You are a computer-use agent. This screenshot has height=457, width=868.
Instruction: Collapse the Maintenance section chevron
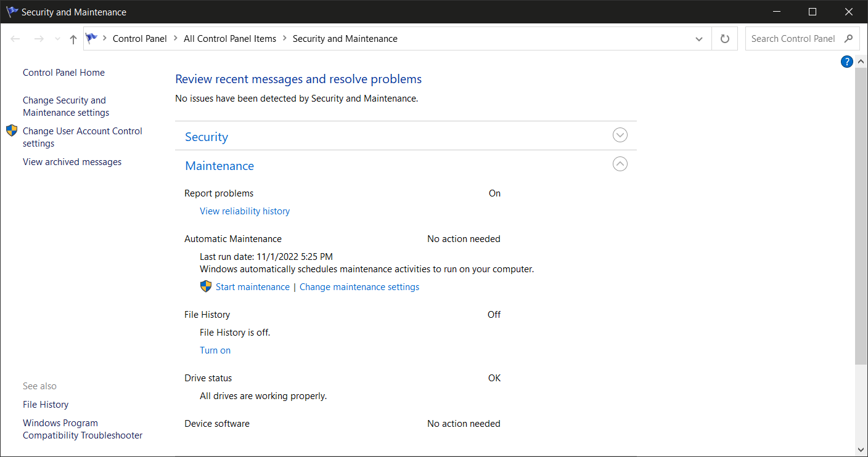pos(620,164)
